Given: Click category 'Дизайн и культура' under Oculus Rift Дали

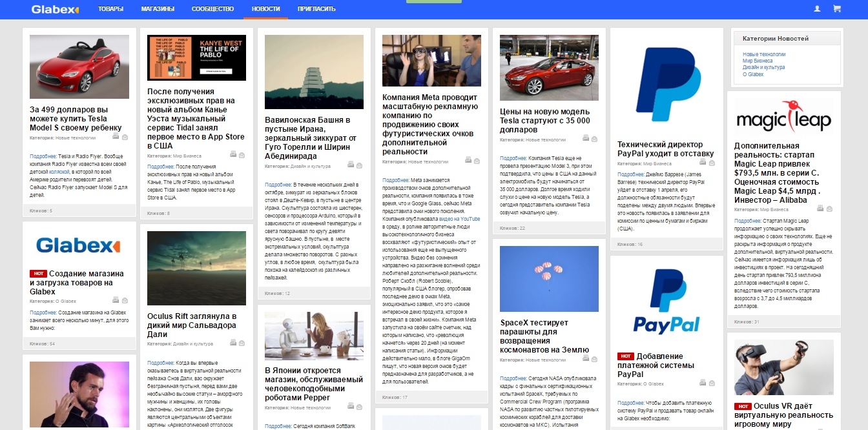Looking at the screenshot, I should coord(194,344).
